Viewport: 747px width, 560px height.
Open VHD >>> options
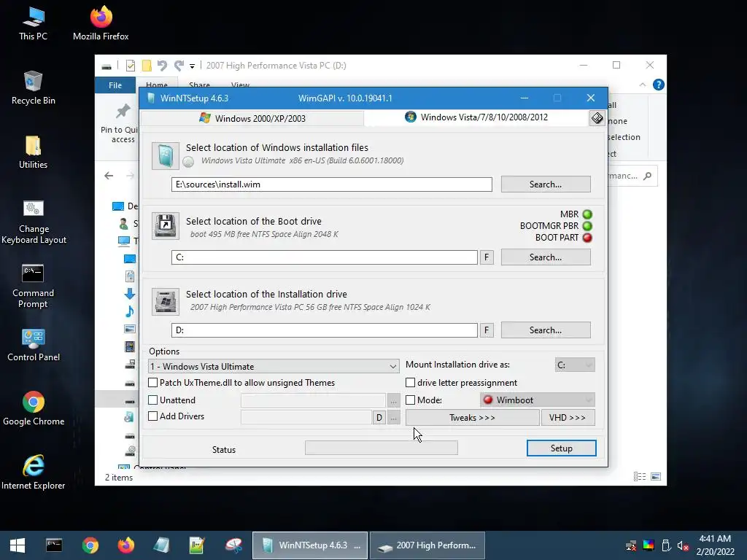click(568, 418)
